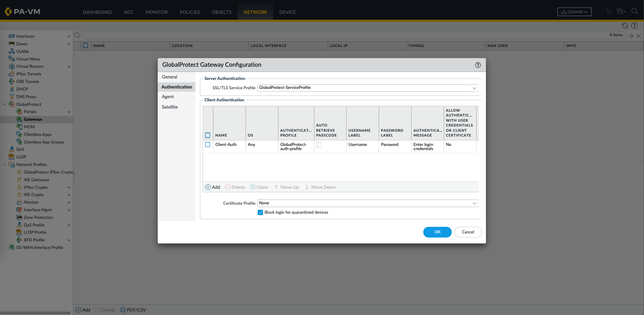Click the sidebar horizontal scrollbar

(x=35, y=313)
